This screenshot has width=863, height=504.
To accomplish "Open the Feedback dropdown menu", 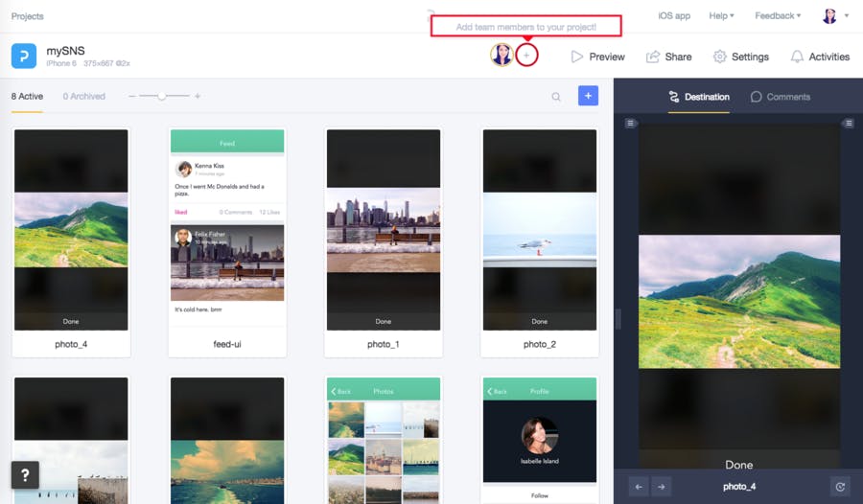I will 778,16.
